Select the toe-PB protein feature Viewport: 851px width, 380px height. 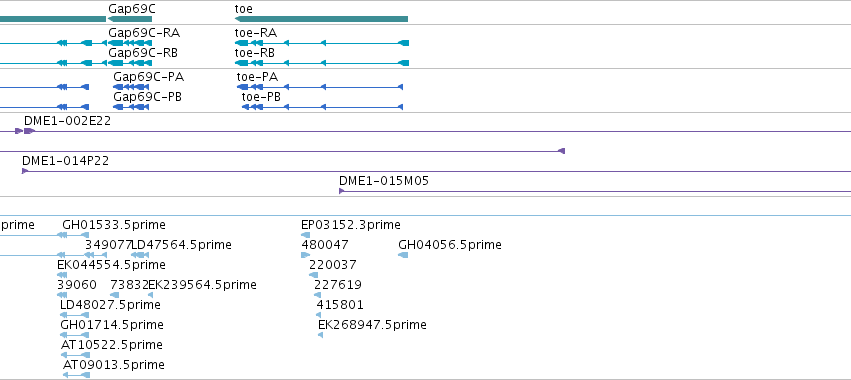322,107
